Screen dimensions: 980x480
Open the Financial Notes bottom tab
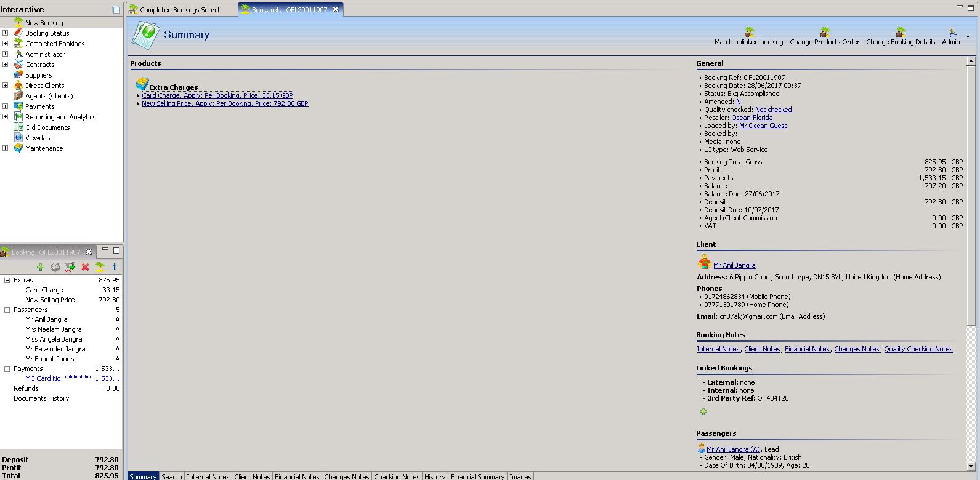pos(297,476)
